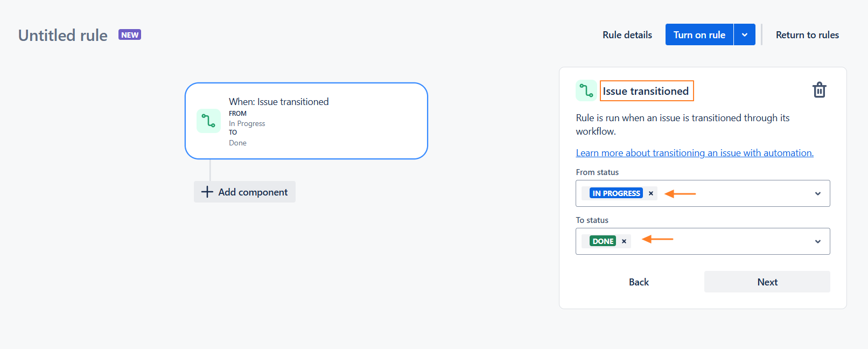Click the transition icon beside the panel title
This screenshot has width=868, height=349.
pos(586,90)
